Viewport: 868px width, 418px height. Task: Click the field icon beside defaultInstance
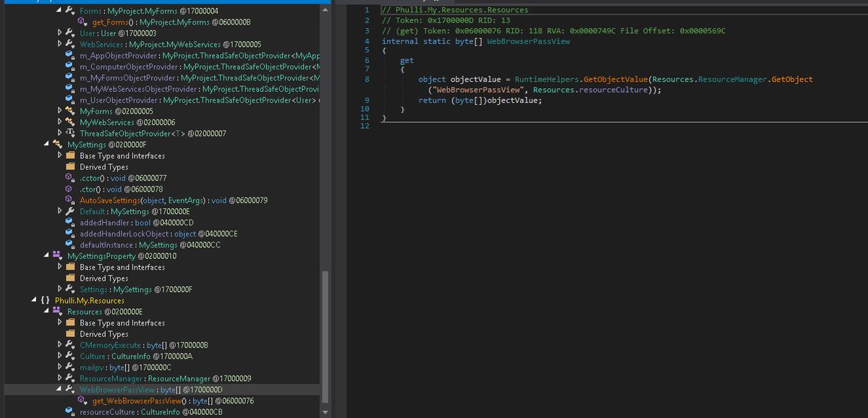[x=70, y=245]
